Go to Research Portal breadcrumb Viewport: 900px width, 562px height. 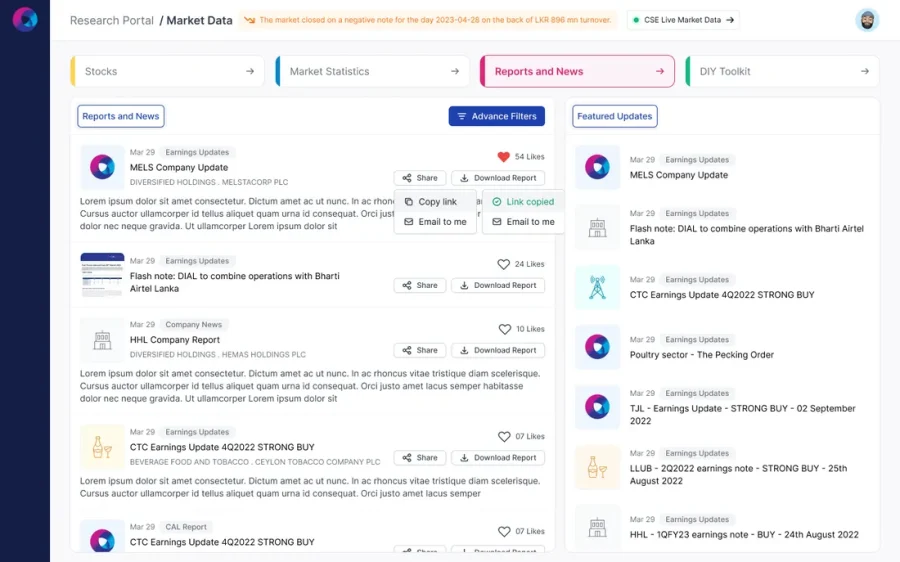[x=112, y=21]
